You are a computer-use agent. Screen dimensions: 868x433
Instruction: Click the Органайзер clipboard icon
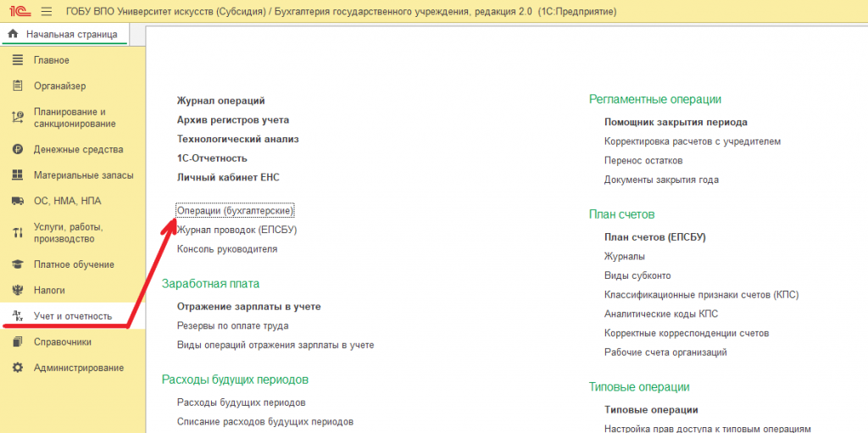point(18,86)
